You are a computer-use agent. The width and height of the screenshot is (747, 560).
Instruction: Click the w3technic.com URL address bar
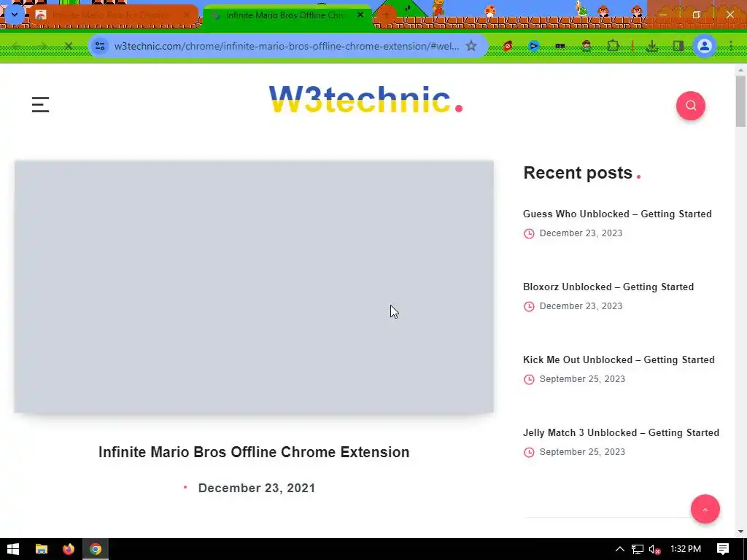286,46
